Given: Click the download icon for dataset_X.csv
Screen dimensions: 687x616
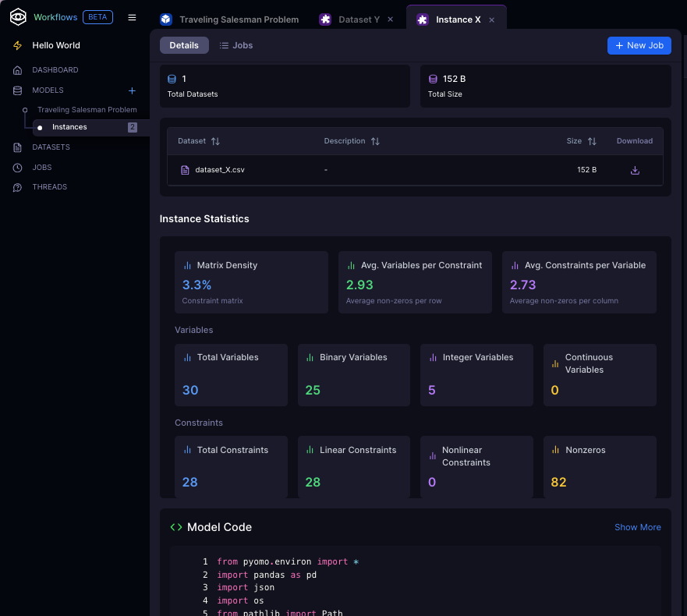Looking at the screenshot, I should click(635, 170).
